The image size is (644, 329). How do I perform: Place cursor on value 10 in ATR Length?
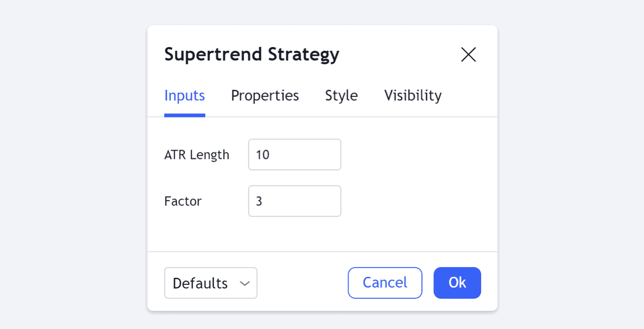point(263,155)
